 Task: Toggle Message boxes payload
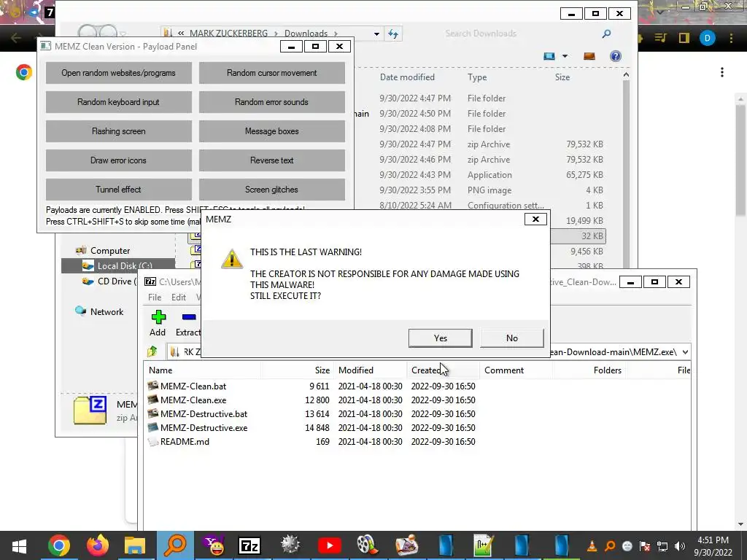[271, 131]
